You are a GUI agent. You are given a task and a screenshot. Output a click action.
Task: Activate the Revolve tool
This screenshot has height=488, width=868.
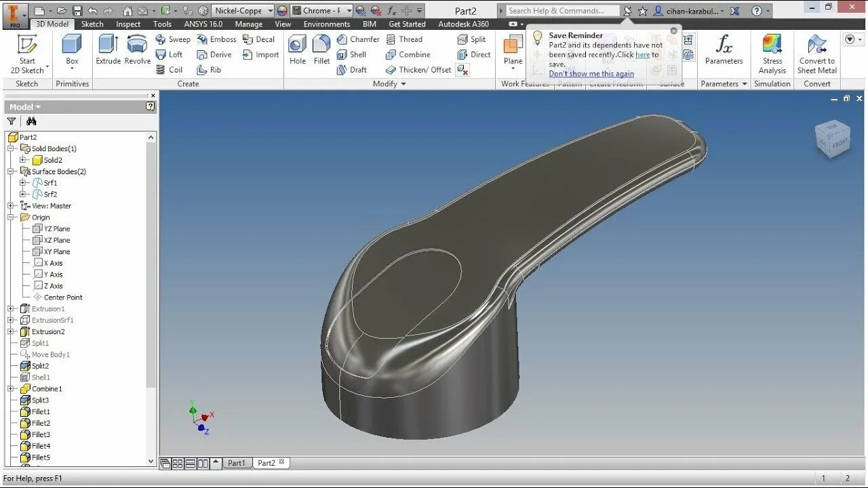tap(138, 49)
